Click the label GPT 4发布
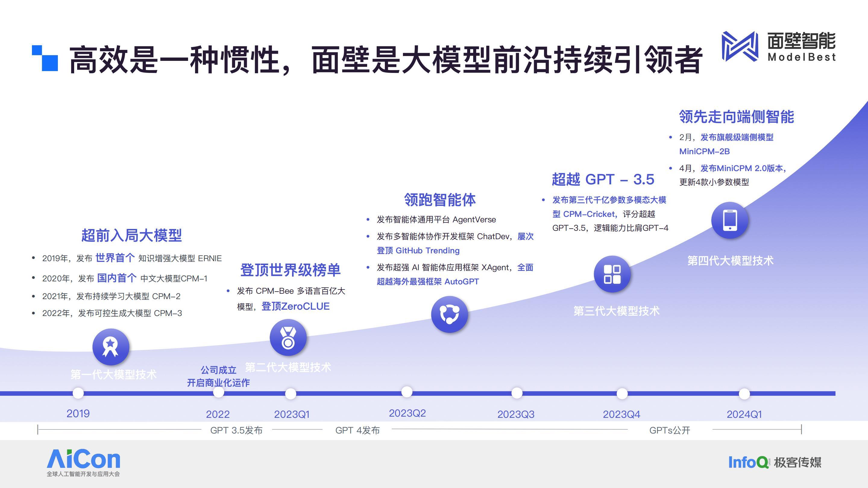The width and height of the screenshot is (868, 488). 357,430
